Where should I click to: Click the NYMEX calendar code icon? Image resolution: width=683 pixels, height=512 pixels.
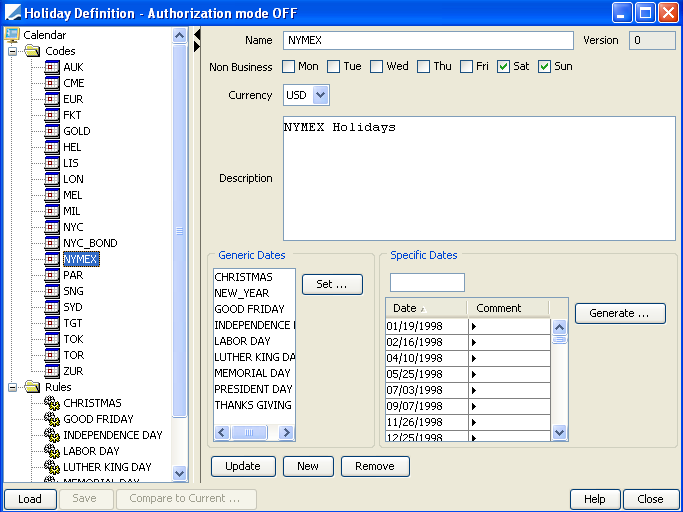tap(52, 259)
